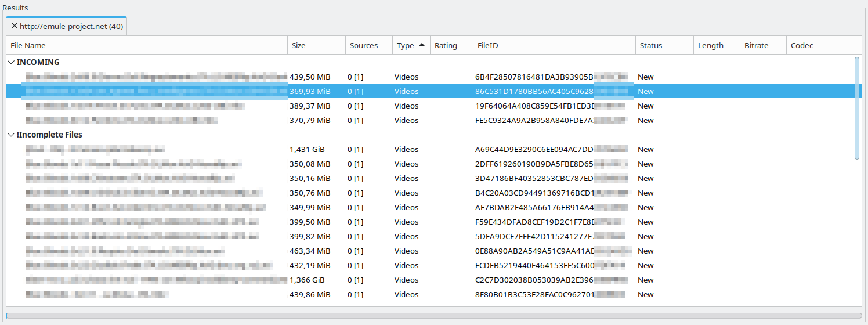868x325 pixels.
Task: Click sources 0 [1] in 463,34 MiB row
Action: point(356,251)
